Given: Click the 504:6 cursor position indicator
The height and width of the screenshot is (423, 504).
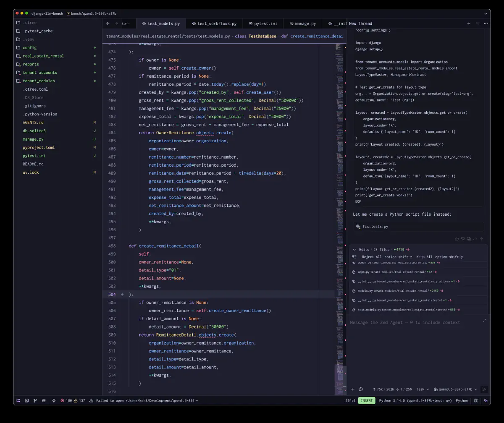Looking at the screenshot, I should tap(350, 400).
